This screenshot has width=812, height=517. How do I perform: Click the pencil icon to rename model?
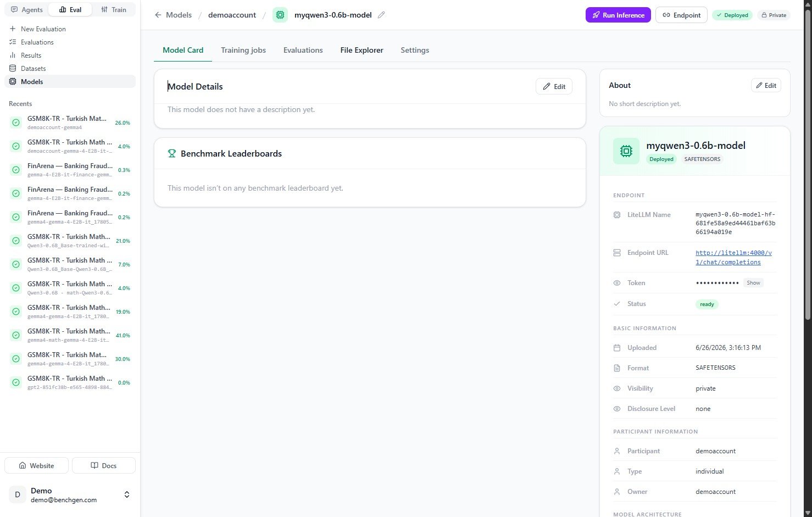pyautogui.click(x=381, y=15)
